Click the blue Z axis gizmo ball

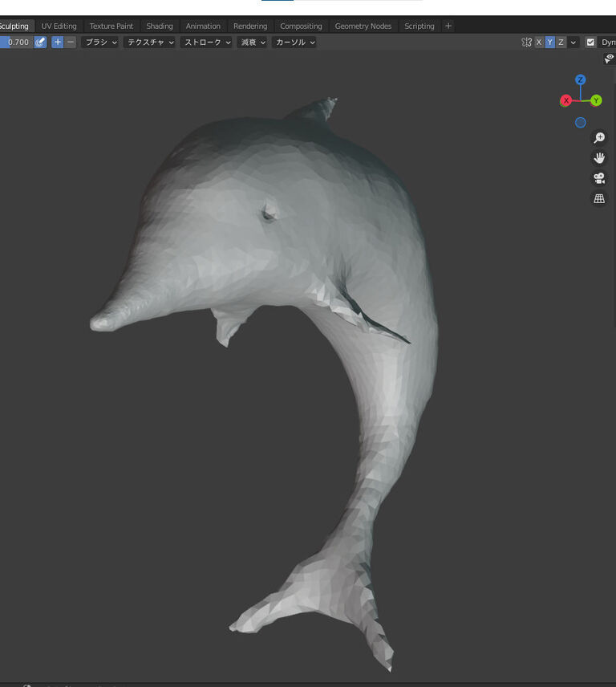click(x=581, y=80)
